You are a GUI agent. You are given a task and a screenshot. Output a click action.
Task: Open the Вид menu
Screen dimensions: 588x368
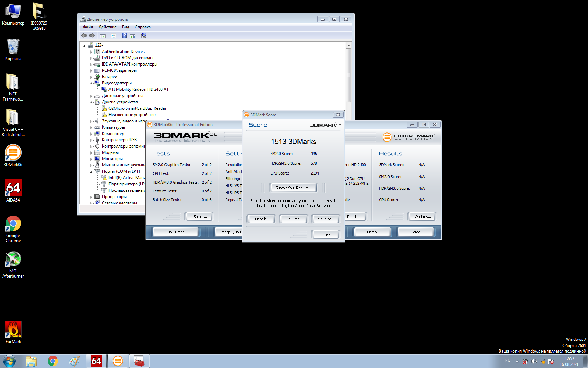[x=126, y=27]
